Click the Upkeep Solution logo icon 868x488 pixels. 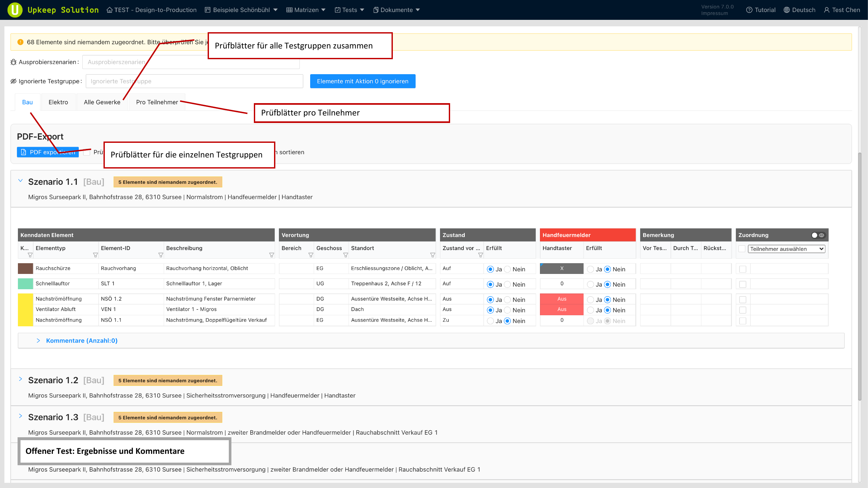coord(15,10)
